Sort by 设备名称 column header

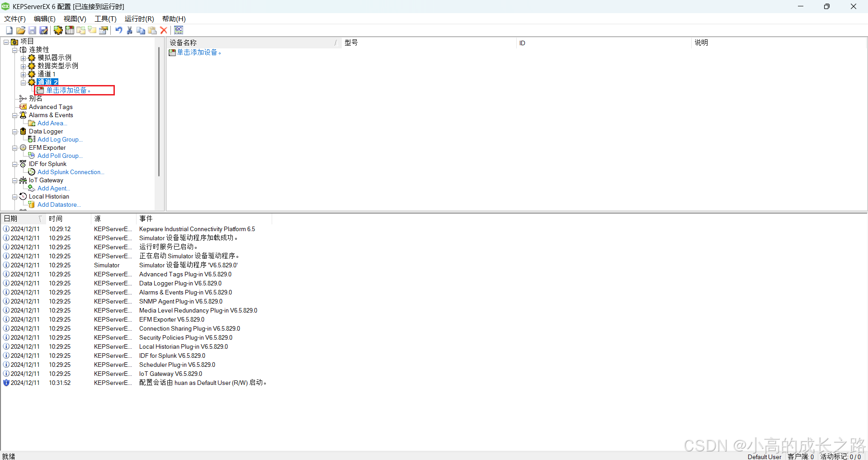pyautogui.click(x=254, y=43)
